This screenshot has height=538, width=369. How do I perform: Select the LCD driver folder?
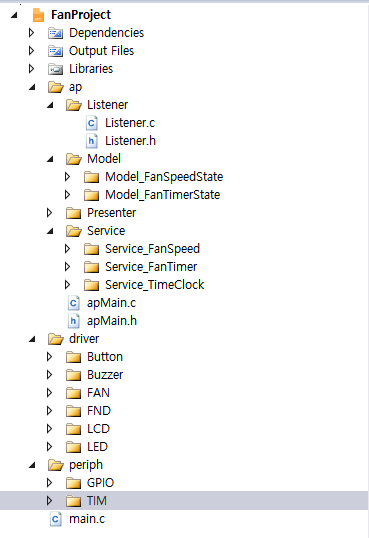[98, 429]
